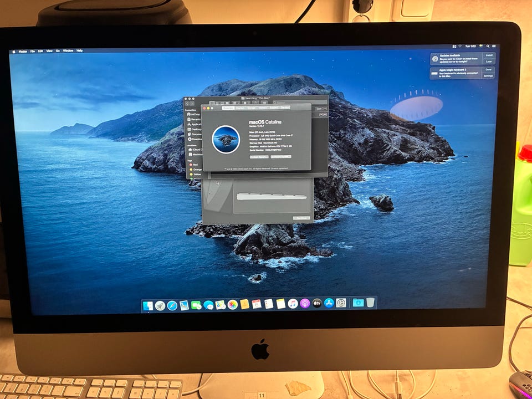Open Finder from the Dock
The width and height of the screenshot is (532, 399).
[148, 305]
